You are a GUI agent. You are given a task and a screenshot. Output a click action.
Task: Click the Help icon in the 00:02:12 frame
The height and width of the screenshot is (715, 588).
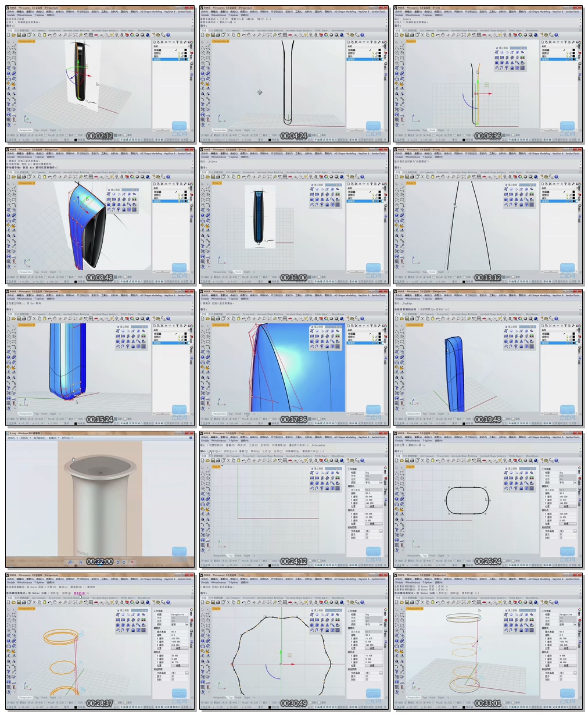pos(168,35)
